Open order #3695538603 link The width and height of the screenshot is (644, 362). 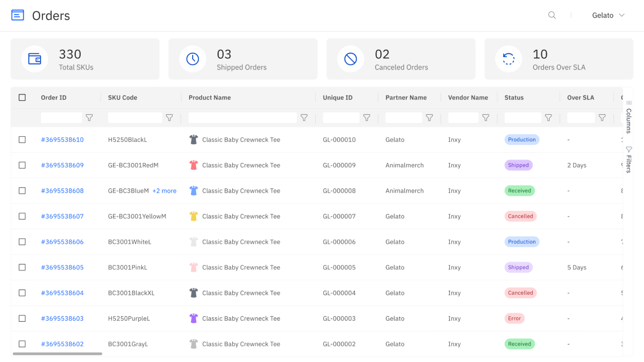(62, 318)
